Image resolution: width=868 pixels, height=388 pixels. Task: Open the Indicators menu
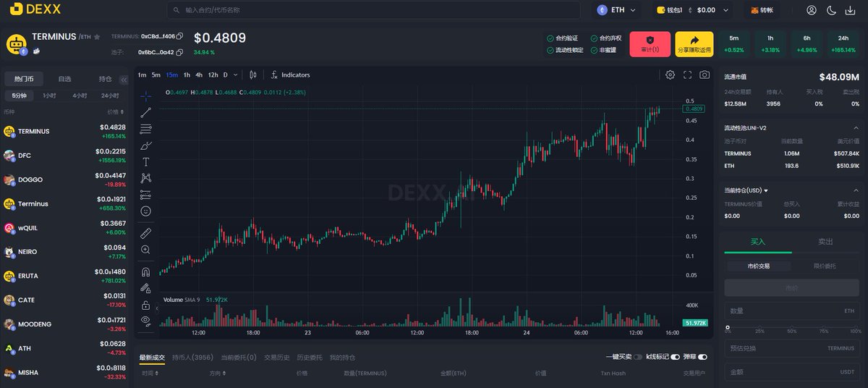pyautogui.click(x=290, y=75)
